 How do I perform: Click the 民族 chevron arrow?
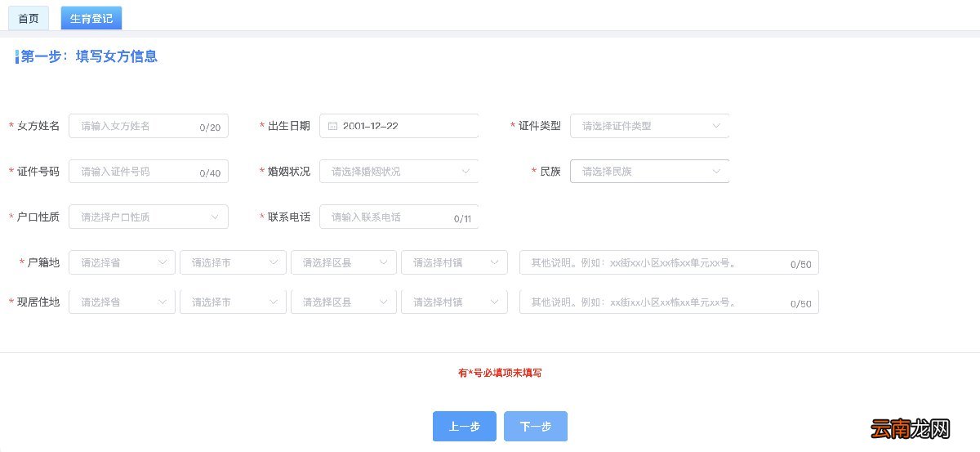click(x=716, y=172)
